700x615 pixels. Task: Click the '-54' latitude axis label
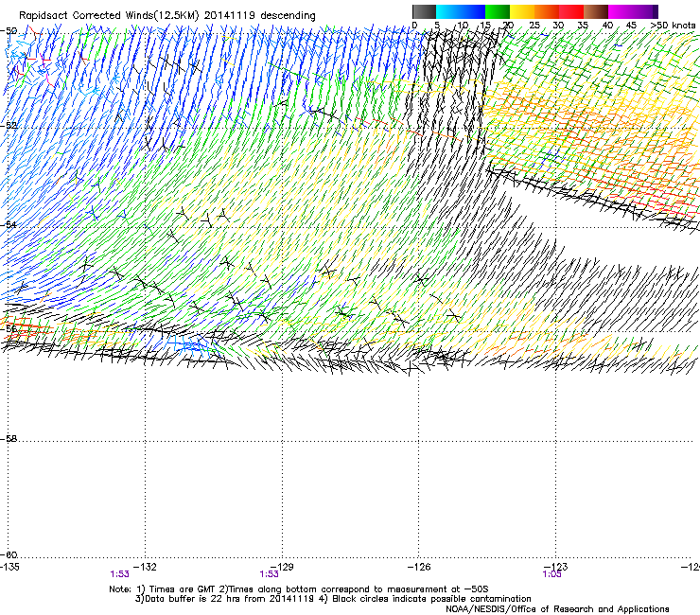[x=9, y=224]
